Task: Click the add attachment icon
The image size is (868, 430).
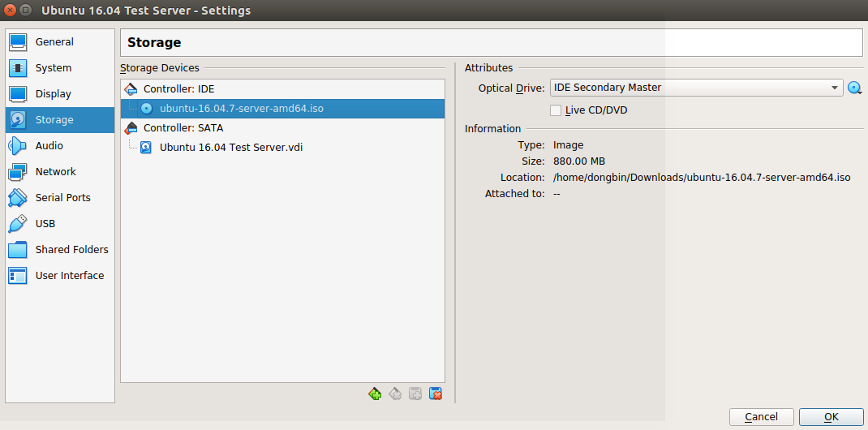Action: point(415,394)
